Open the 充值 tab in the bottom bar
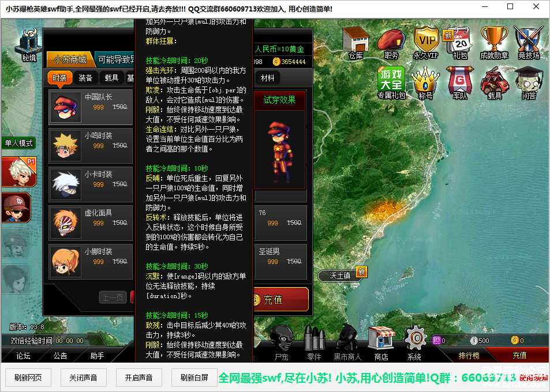 click(x=519, y=356)
